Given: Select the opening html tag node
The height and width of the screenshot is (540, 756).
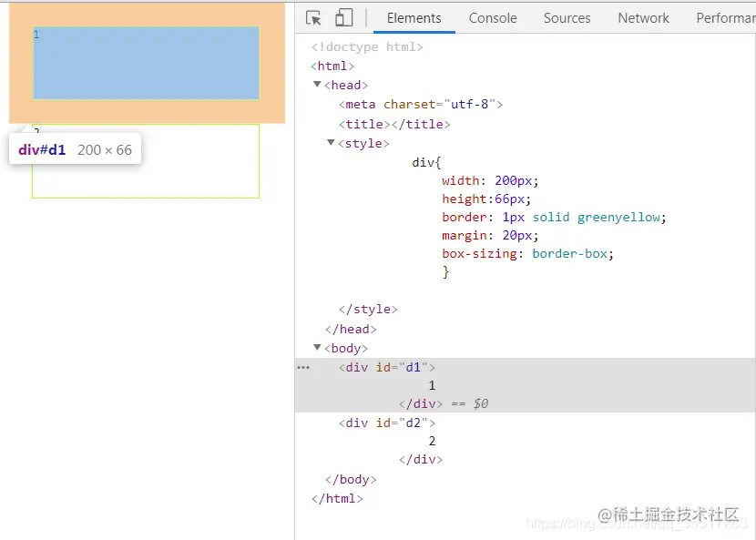Looking at the screenshot, I should [332, 66].
